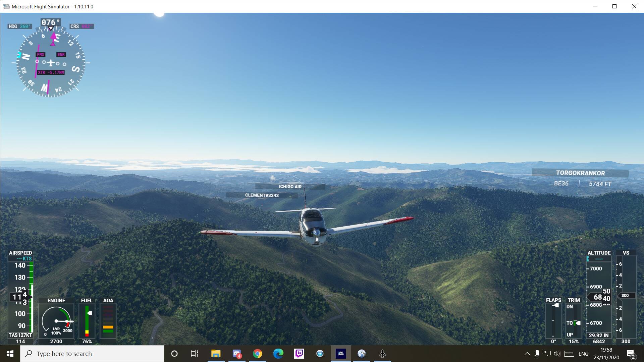This screenshot has height=362, width=644.
Task: Open Google Chrome from the taskbar
Action: (257, 354)
